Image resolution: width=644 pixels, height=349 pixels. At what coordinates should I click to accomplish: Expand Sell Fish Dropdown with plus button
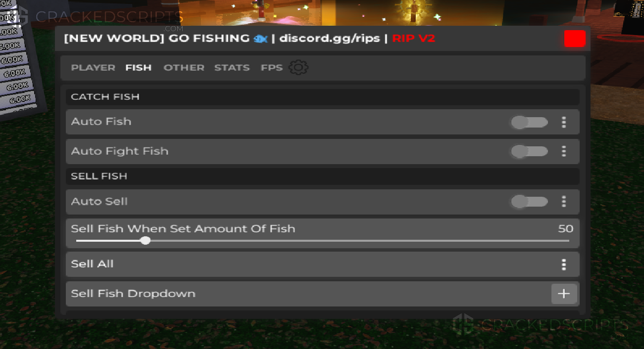pyautogui.click(x=564, y=294)
